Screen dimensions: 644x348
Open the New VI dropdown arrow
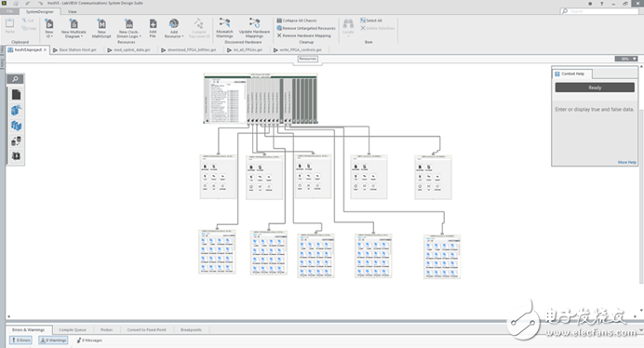(51, 36)
